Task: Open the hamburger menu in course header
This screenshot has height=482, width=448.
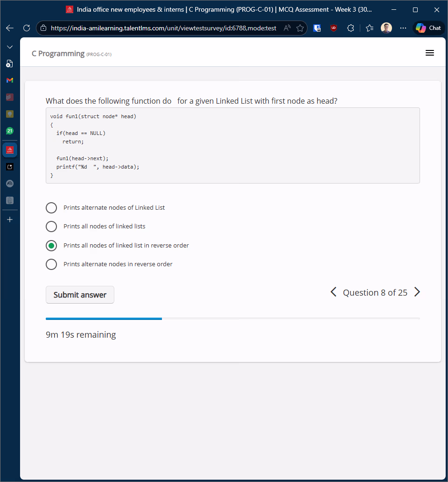Action: pos(430,53)
